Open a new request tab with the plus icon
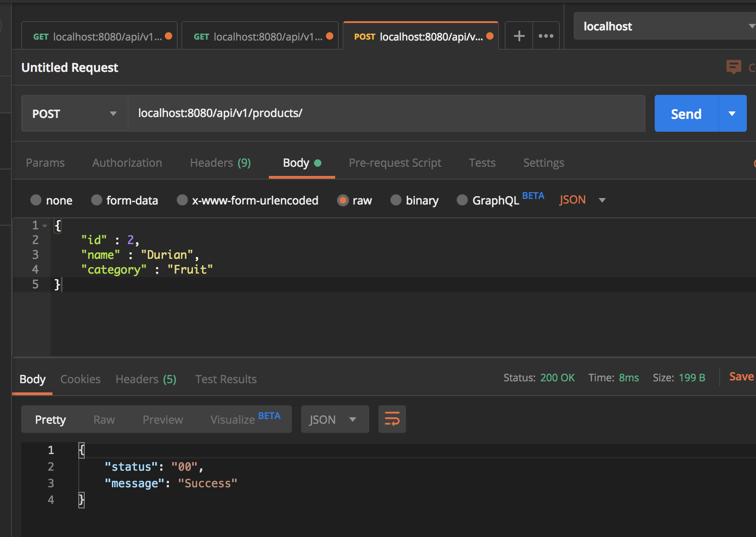This screenshot has height=537, width=756. click(x=519, y=35)
